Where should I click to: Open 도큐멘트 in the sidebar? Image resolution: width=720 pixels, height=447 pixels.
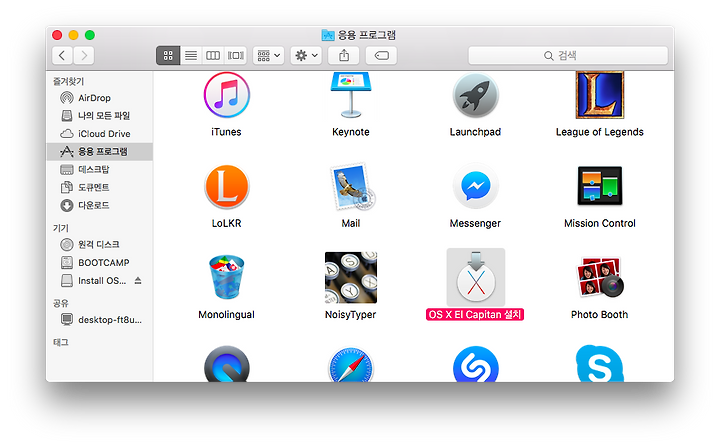[x=99, y=187]
